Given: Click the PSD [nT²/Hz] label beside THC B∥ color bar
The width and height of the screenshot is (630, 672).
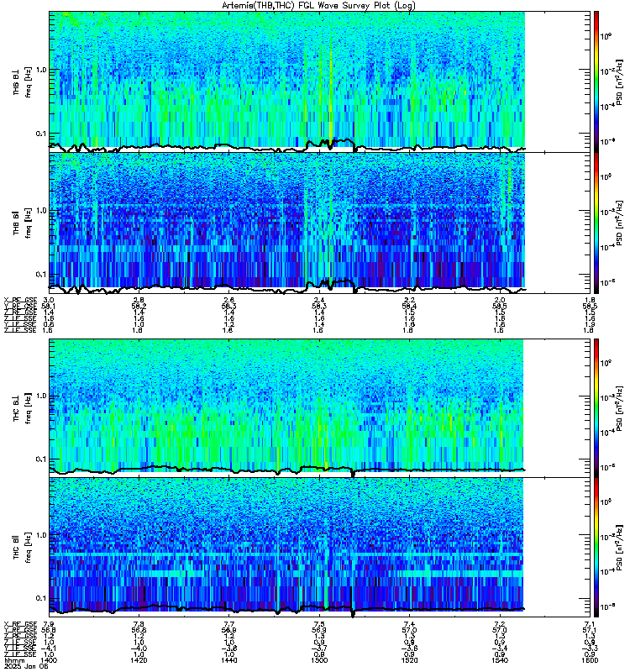Looking at the screenshot, I should [619, 548].
